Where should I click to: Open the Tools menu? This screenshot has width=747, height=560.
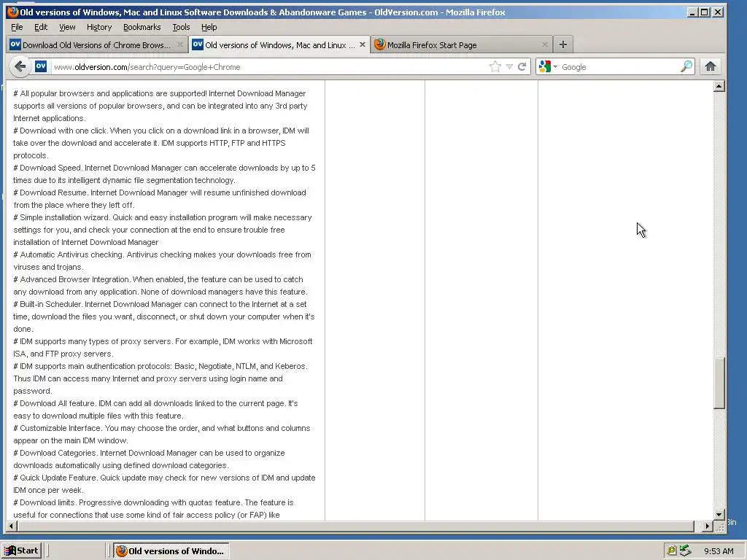(x=181, y=27)
